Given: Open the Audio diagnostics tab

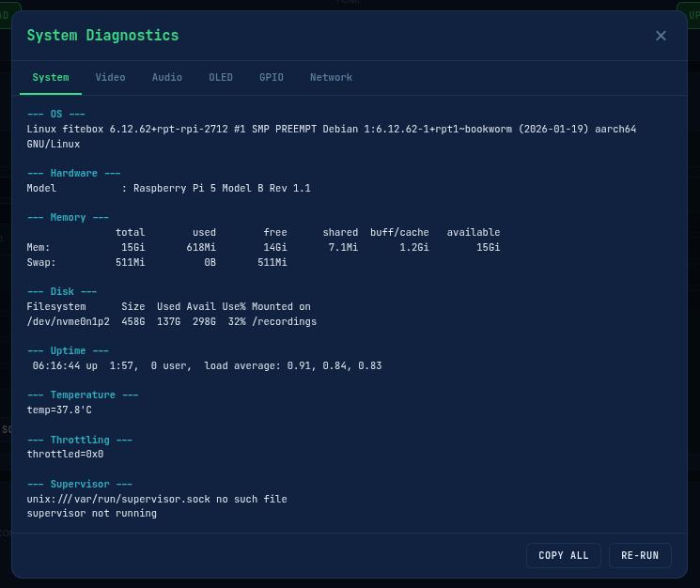Looking at the screenshot, I should click(x=167, y=77).
